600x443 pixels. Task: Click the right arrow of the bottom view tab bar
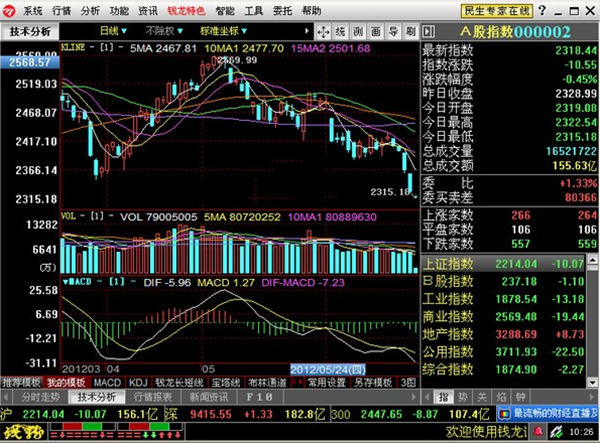coord(414,397)
